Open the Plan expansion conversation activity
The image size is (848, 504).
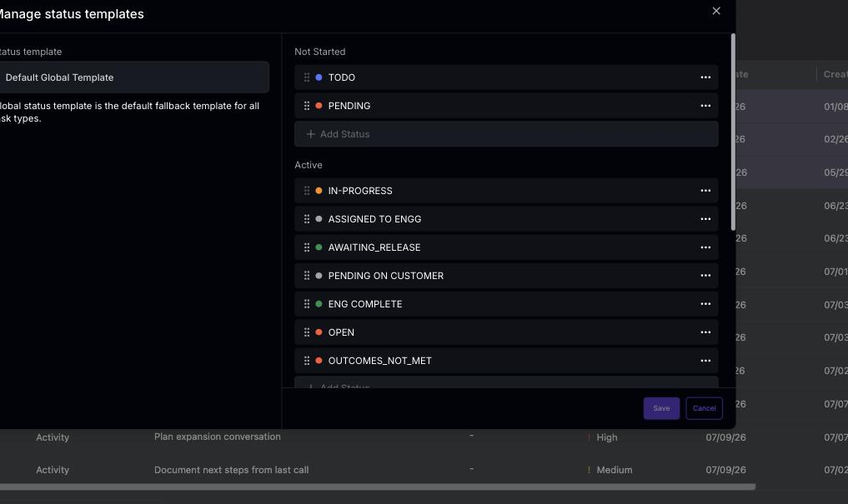tap(218, 437)
